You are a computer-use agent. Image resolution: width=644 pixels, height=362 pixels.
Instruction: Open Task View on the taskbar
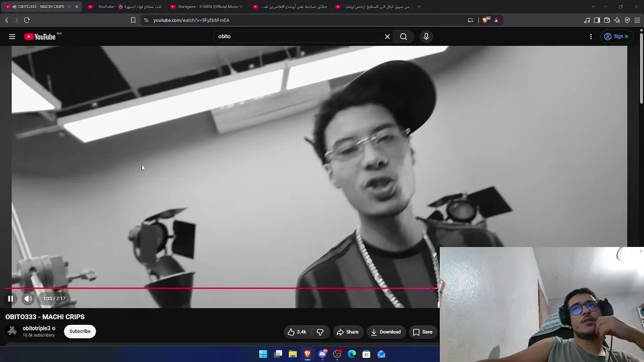click(x=278, y=354)
